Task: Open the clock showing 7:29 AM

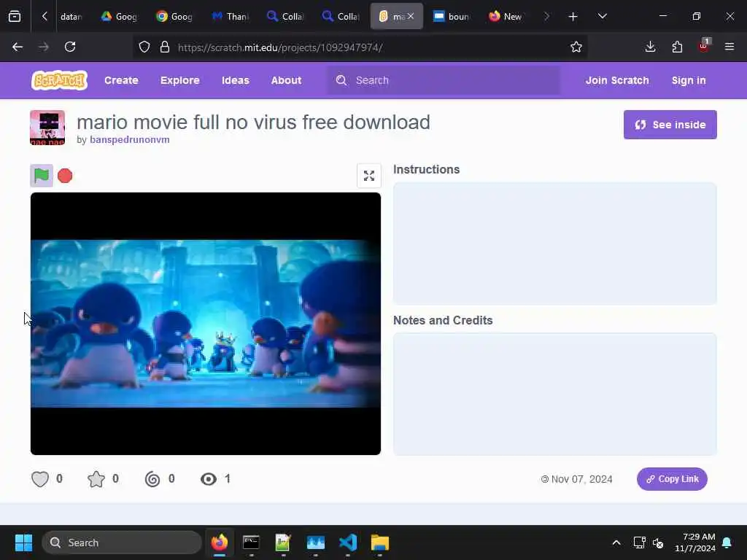Action: coord(695,542)
